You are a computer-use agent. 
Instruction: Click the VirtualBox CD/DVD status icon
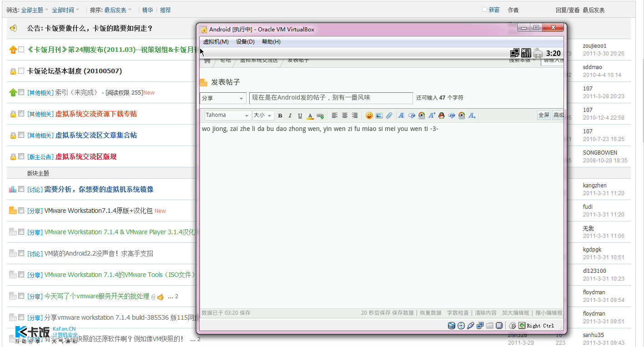pos(461,325)
